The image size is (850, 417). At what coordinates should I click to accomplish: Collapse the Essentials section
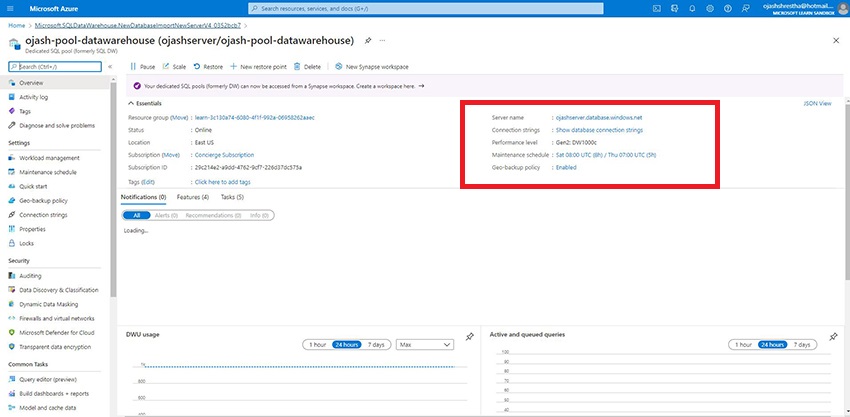pyautogui.click(x=145, y=103)
